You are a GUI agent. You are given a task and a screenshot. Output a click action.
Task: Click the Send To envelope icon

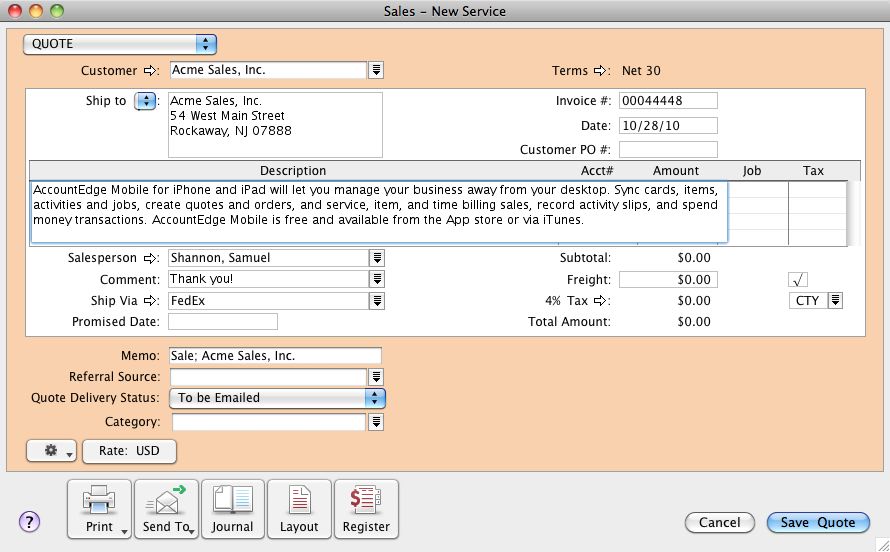pos(165,499)
